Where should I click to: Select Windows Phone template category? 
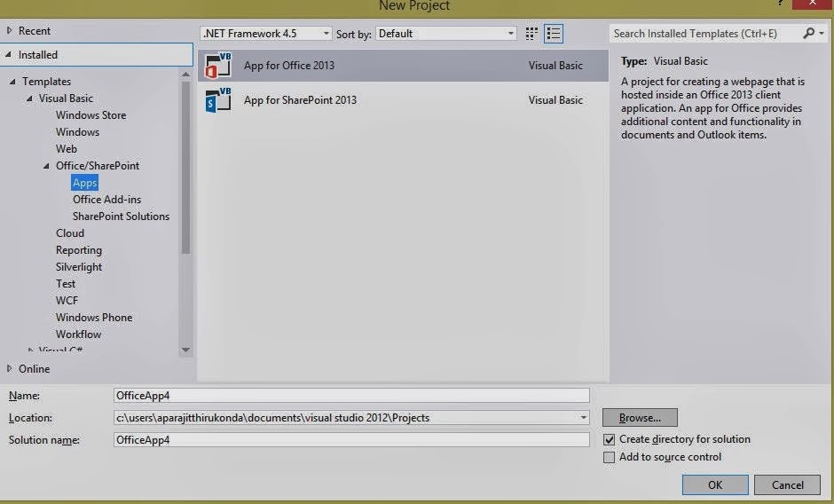[x=94, y=318]
